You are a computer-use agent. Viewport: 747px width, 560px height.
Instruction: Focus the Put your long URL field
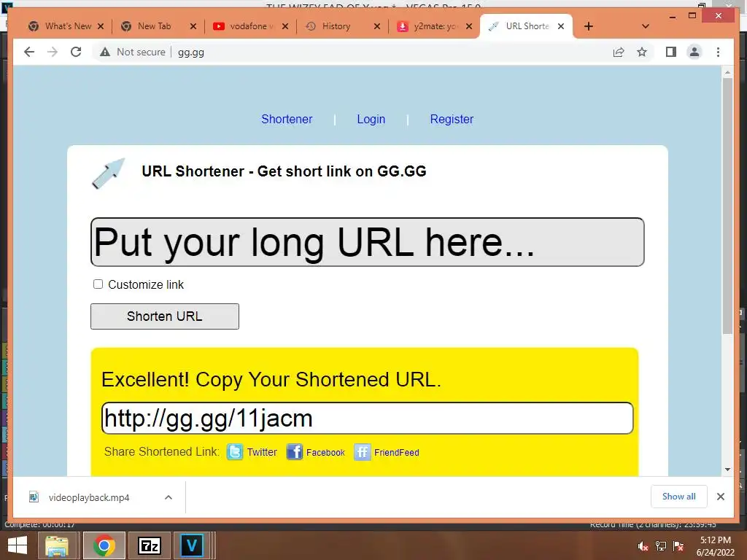368,242
